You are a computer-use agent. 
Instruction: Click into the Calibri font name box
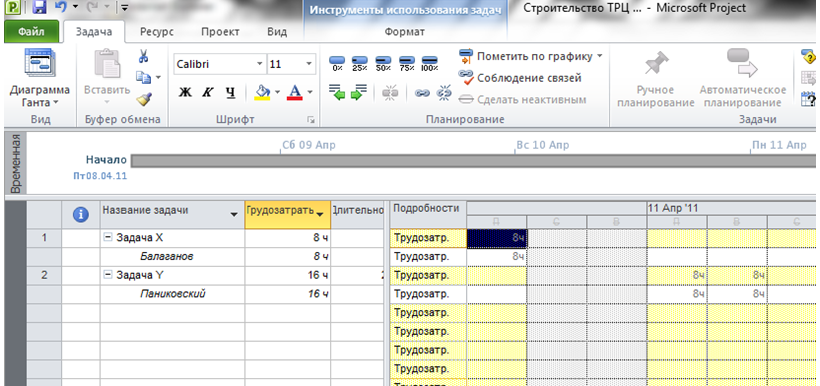pyautogui.click(x=213, y=64)
